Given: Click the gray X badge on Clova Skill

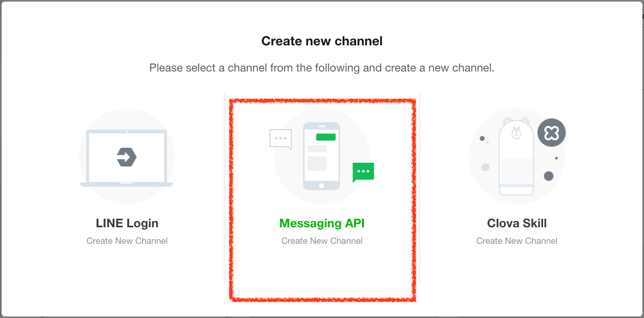Looking at the screenshot, I should tap(551, 132).
